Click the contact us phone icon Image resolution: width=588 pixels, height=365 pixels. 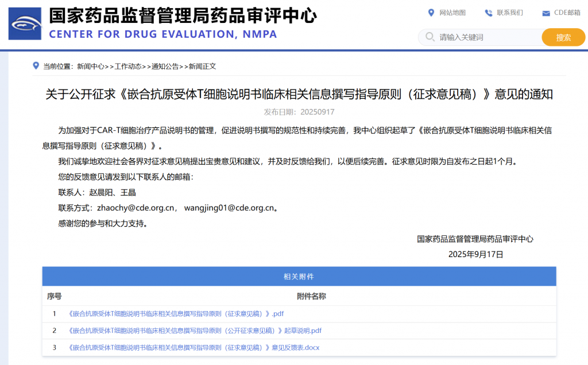pyautogui.click(x=488, y=13)
